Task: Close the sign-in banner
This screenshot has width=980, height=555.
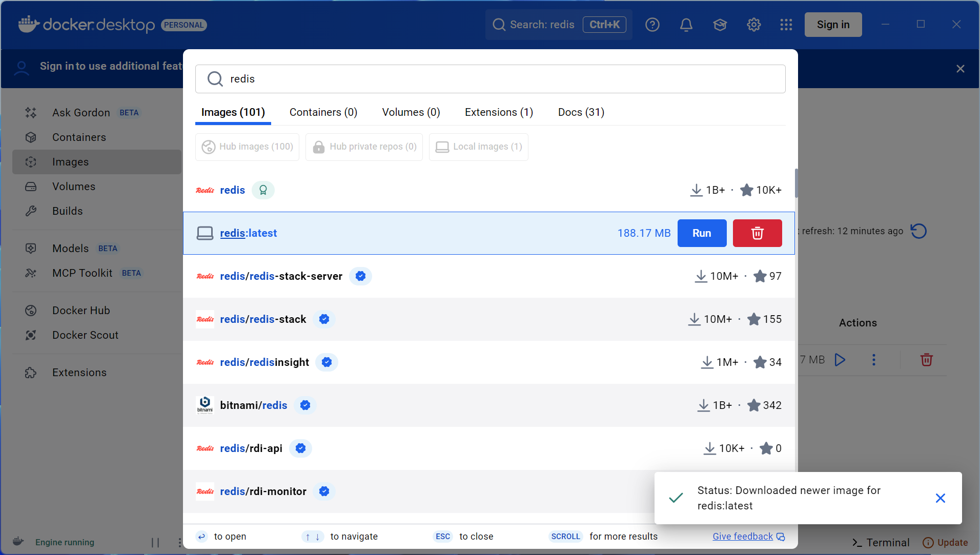Action: tap(961, 69)
